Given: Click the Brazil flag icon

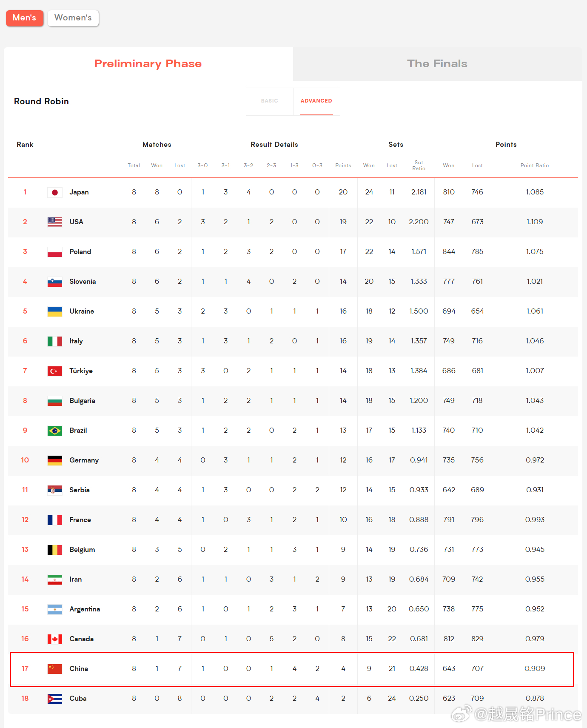Looking at the screenshot, I should [x=55, y=431].
